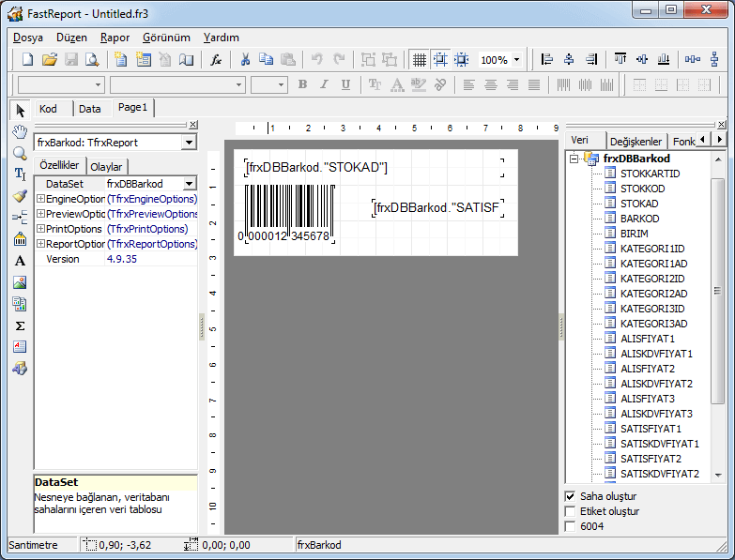Image resolution: width=735 pixels, height=560 pixels.
Task: Expand the PrintOptions property
Action: (x=40, y=229)
